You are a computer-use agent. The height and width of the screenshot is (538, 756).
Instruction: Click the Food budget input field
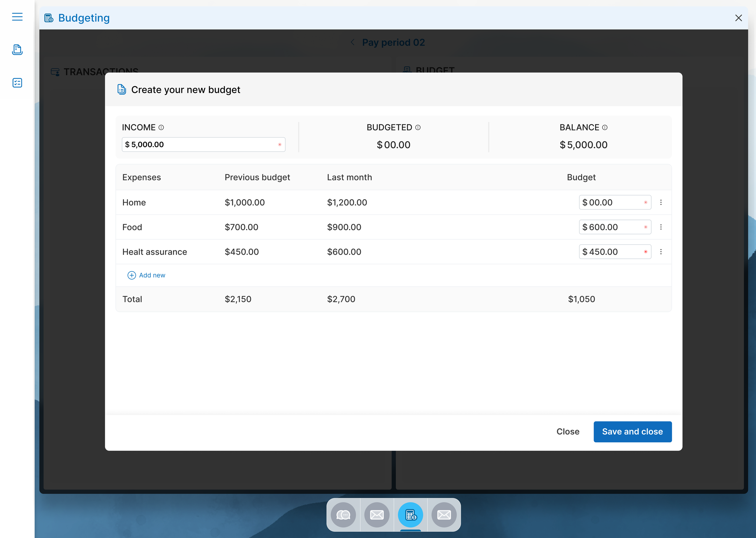click(x=611, y=227)
